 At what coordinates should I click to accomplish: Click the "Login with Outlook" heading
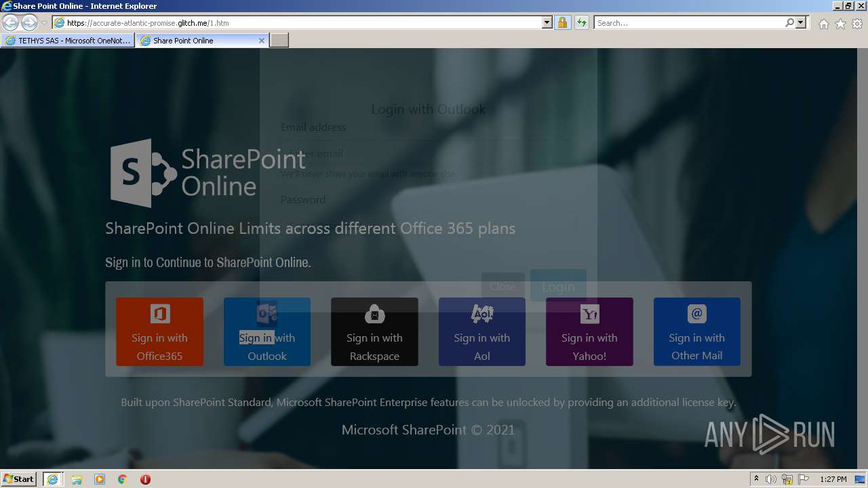tap(429, 109)
